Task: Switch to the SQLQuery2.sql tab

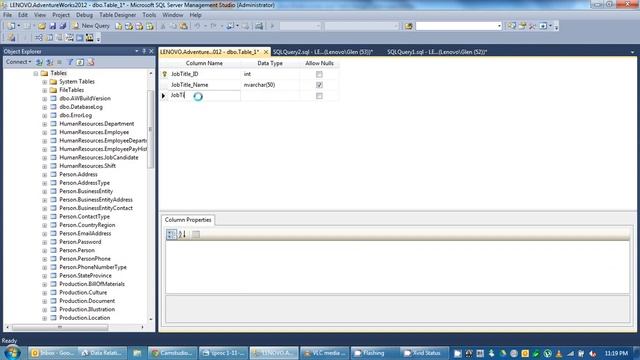Action: pos(322,52)
